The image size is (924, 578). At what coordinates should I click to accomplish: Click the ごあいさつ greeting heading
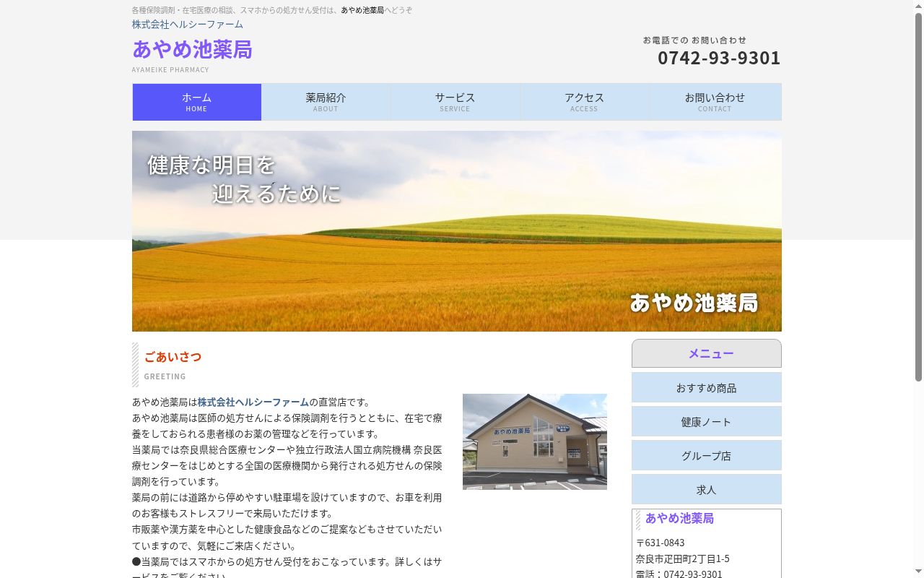173,356
